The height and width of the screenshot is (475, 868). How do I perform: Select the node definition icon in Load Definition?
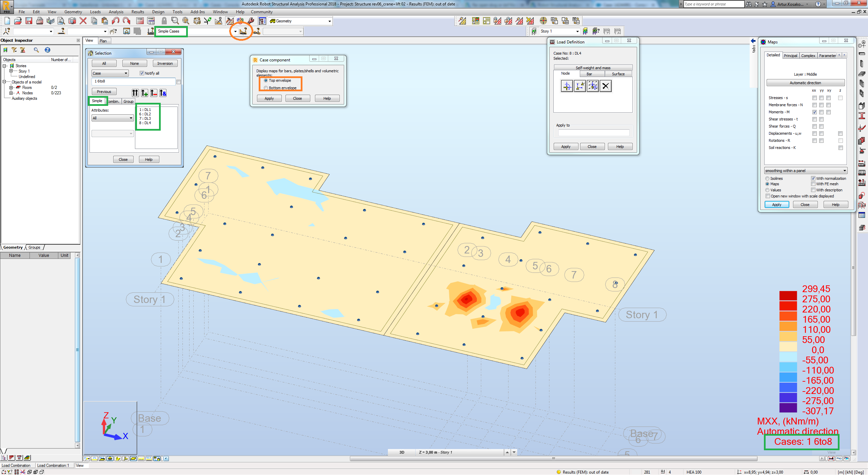click(567, 86)
